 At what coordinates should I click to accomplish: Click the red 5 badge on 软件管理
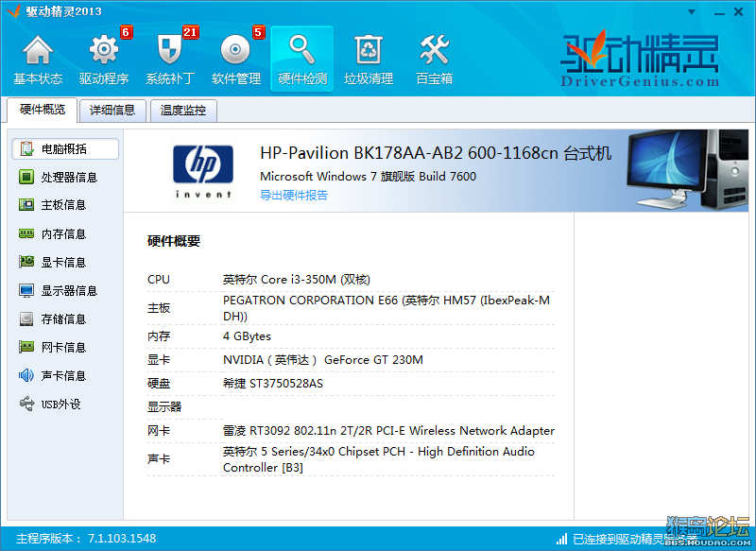click(258, 32)
